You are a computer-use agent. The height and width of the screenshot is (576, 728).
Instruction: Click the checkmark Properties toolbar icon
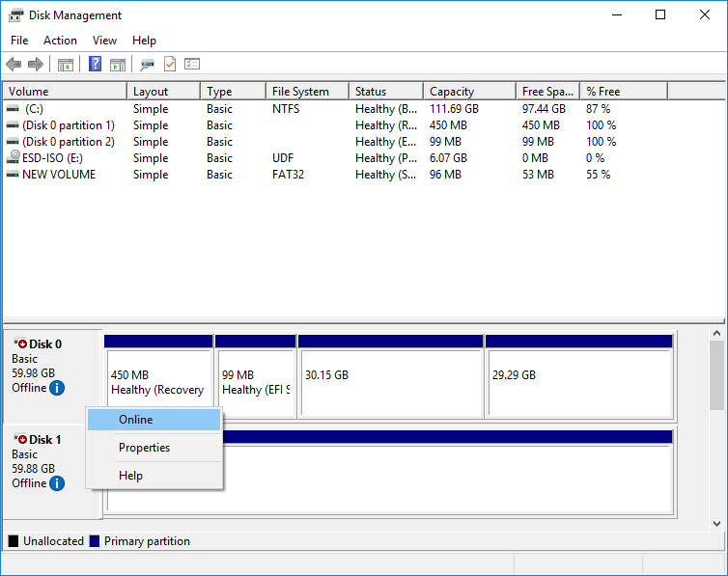click(x=170, y=64)
